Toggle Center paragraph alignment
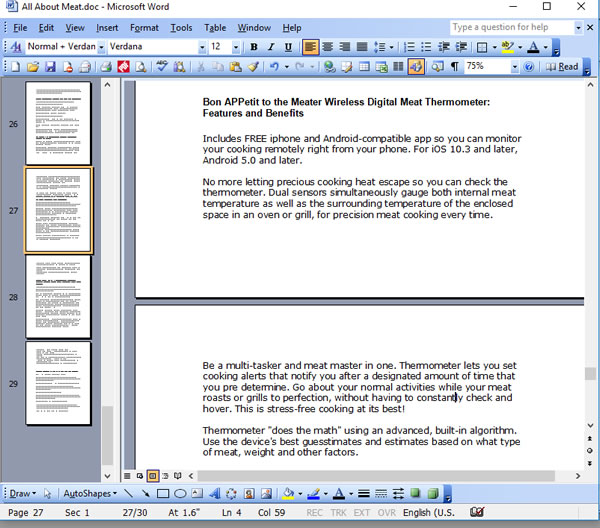 point(328,47)
